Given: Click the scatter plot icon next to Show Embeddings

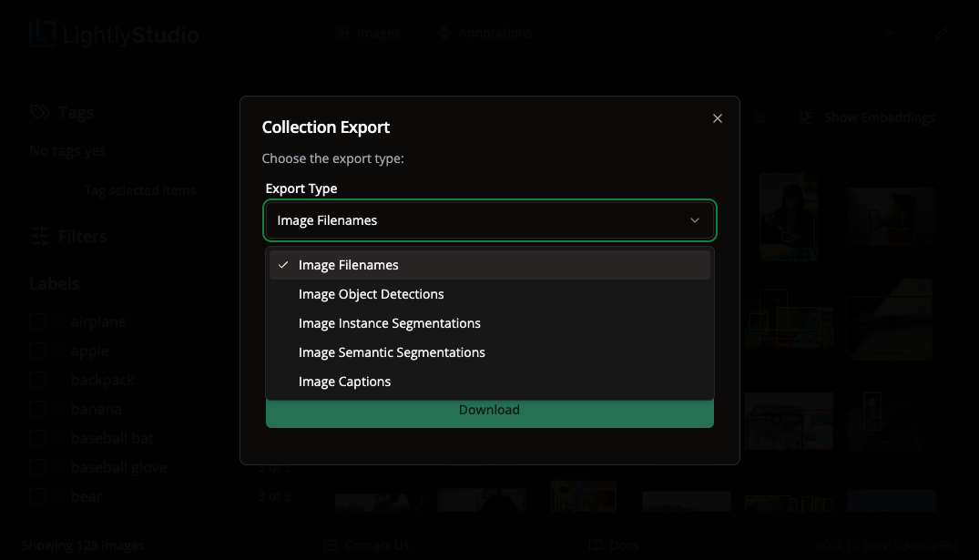Looking at the screenshot, I should [x=806, y=117].
